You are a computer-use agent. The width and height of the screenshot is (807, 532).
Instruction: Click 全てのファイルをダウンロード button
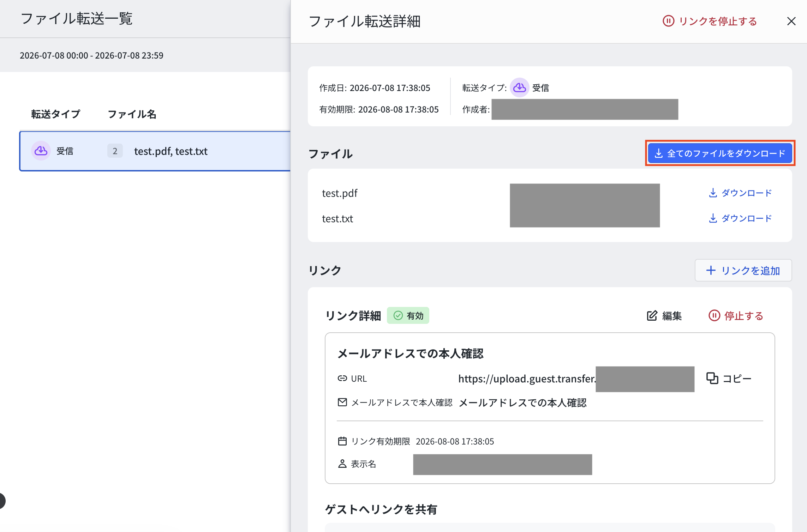tap(720, 153)
